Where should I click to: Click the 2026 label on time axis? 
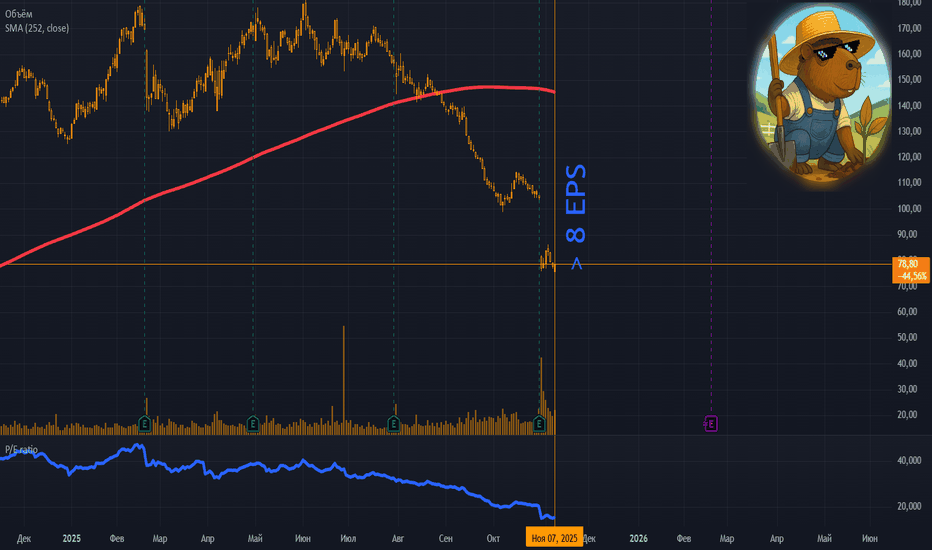(x=639, y=538)
